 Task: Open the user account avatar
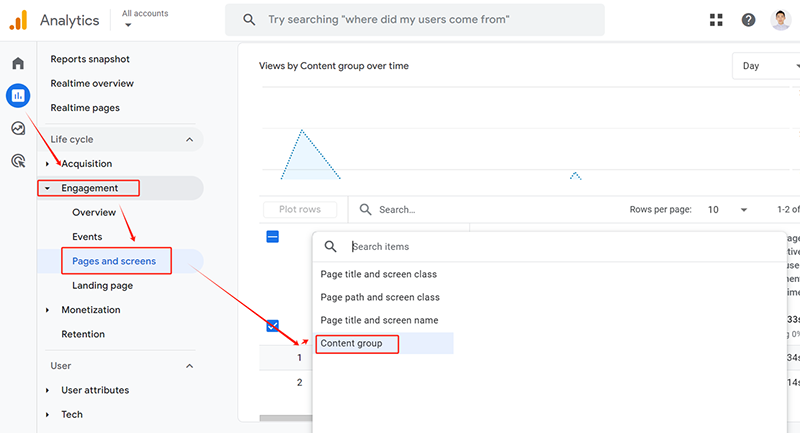coord(781,20)
